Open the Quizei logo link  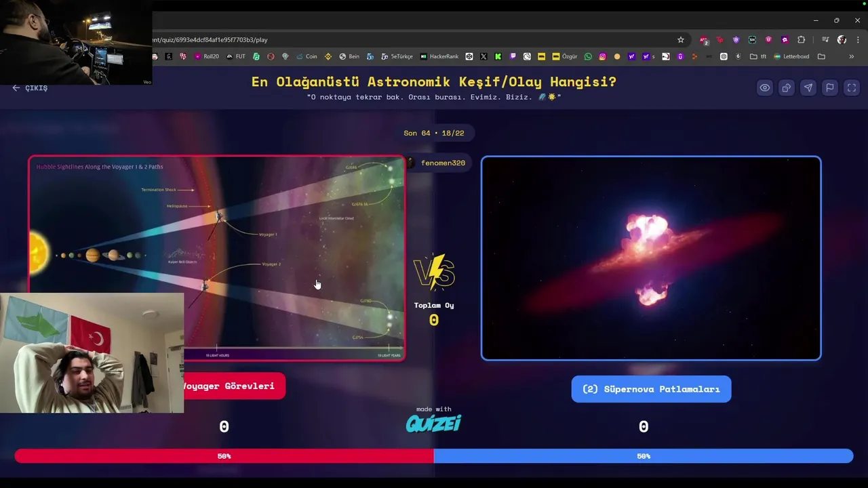pos(433,424)
